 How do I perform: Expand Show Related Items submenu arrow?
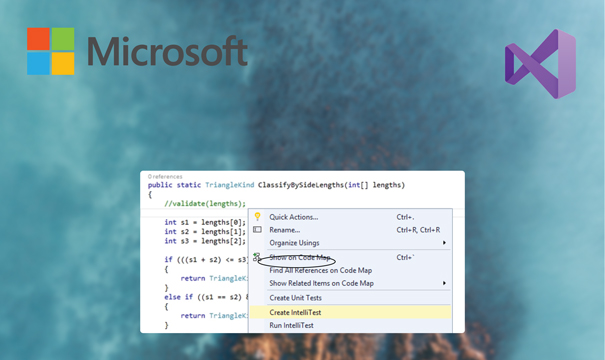[444, 283]
